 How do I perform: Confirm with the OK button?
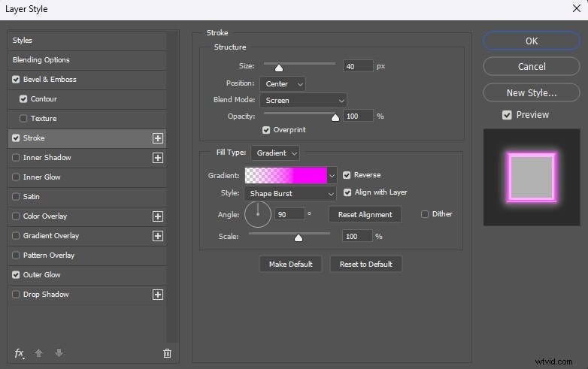point(532,41)
